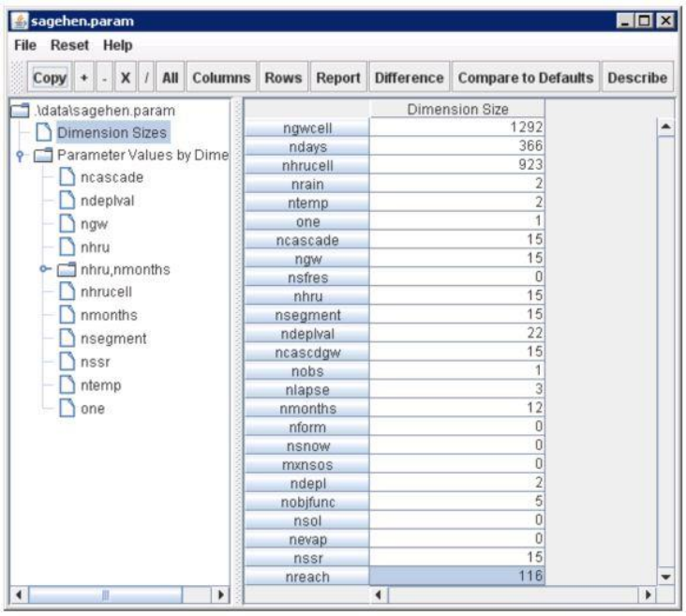Click the nreach value cell 116
Screen dimensions: 686x616
pos(456,576)
